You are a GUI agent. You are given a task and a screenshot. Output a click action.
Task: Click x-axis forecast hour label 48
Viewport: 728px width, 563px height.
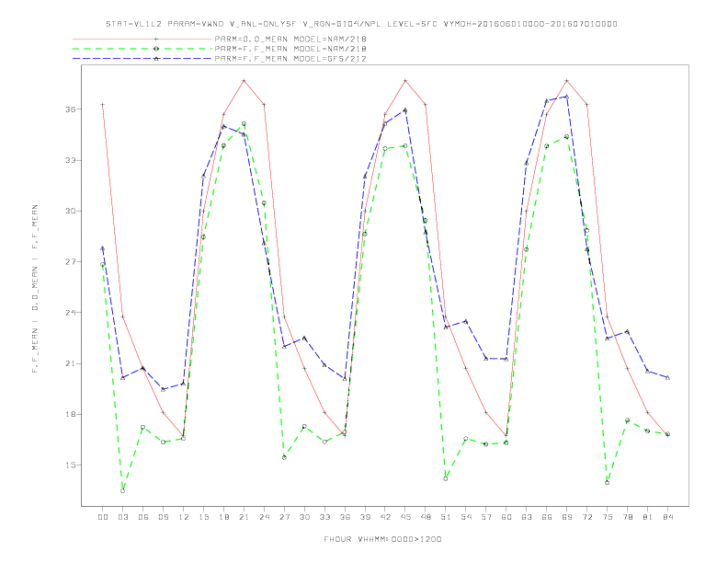point(426,517)
